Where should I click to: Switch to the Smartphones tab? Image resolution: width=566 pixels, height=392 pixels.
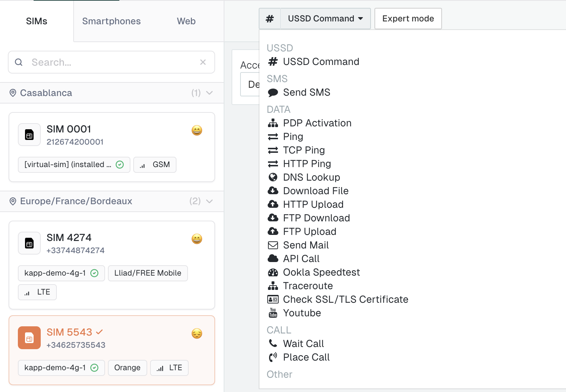click(x=111, y=21)
